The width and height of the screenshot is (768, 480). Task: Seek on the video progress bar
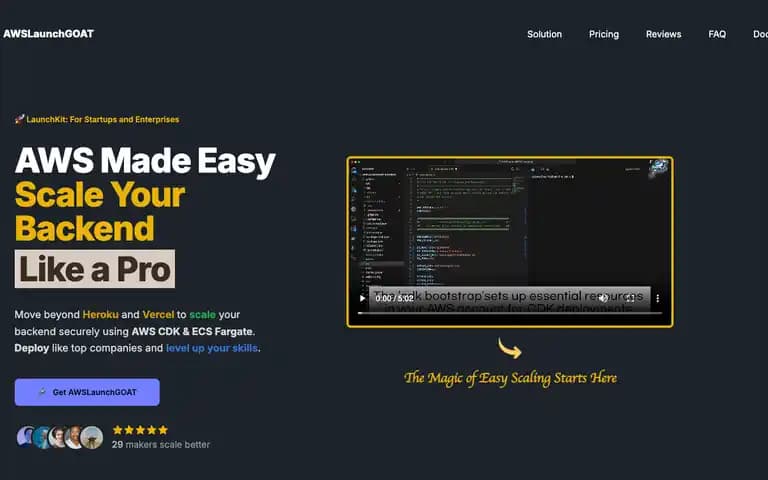click(x=509, y=312)
